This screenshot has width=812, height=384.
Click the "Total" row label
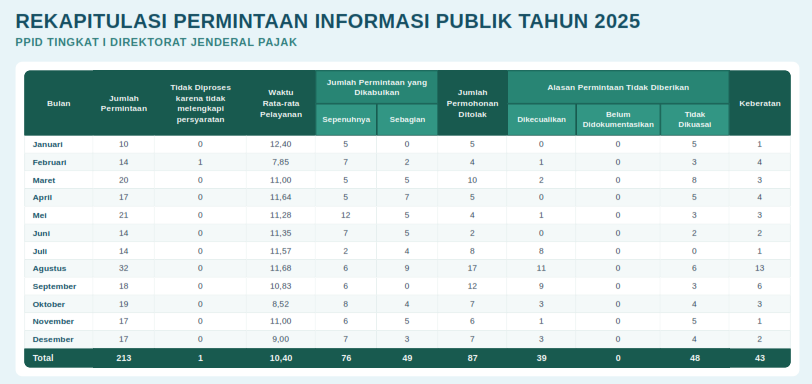click(43, 358)
